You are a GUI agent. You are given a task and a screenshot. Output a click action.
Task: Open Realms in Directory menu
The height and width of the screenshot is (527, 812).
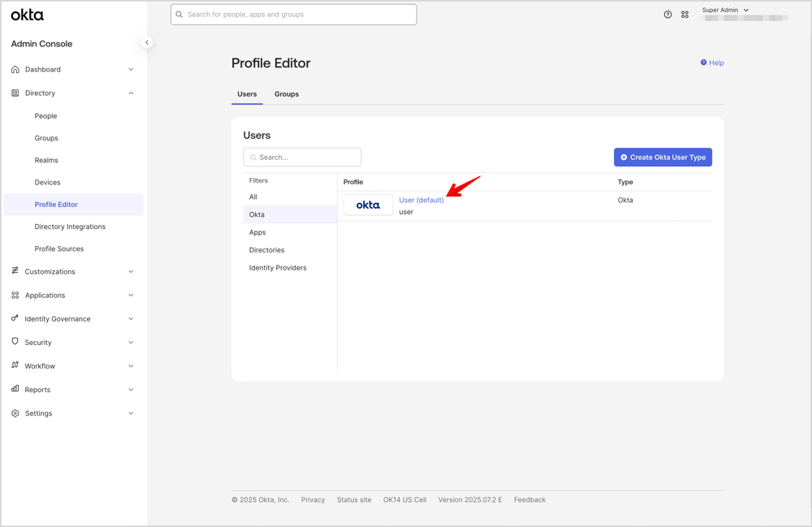[46, 161]
